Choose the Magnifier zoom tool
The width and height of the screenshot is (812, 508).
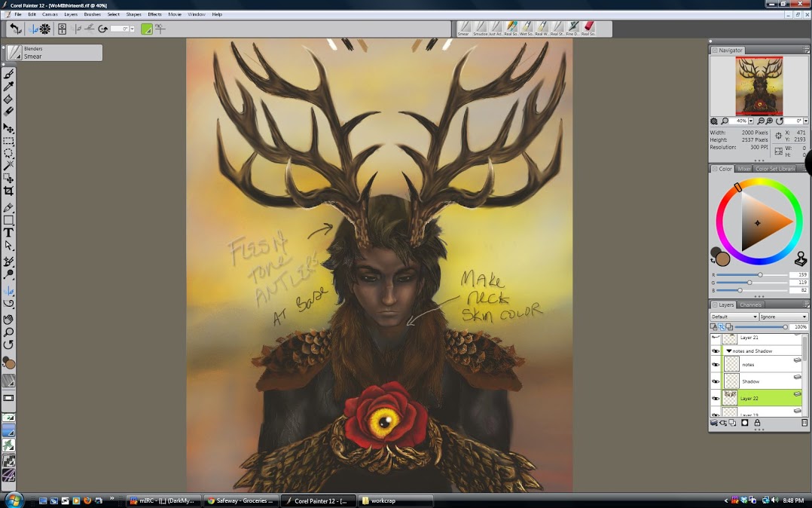(x=8, y=332)
